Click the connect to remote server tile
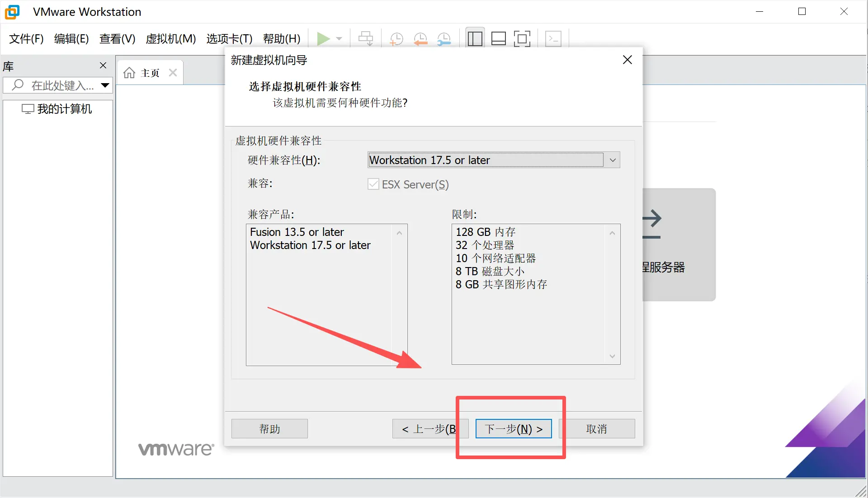This screenshot has height=498, width=868. click(x=679, y=244)
